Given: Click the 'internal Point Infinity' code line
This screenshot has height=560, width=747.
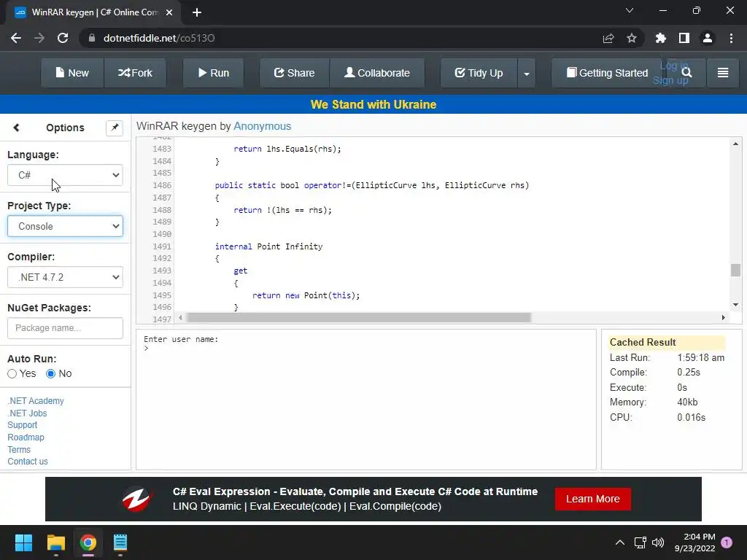Looking at the screenshot, I should pyautogui.click(x=268, y=246).
